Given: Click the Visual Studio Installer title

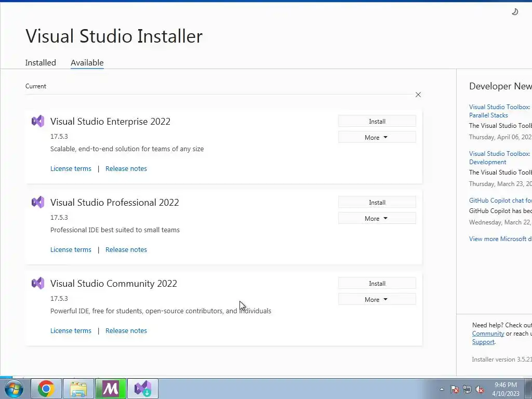Looking at the screenshot, I should (114, 36).
